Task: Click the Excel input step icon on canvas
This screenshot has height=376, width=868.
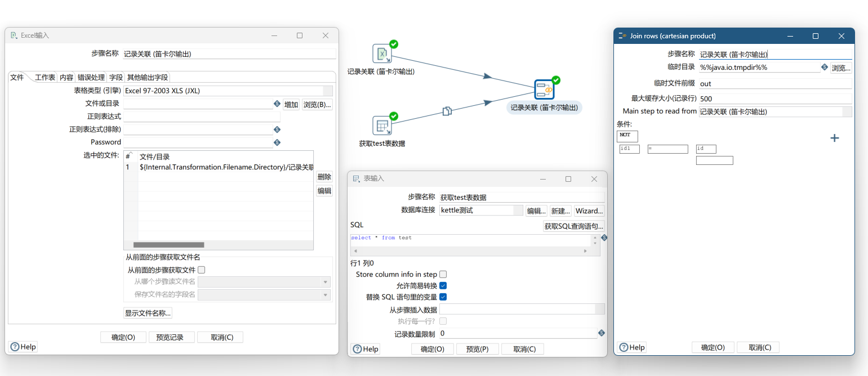Action: coord(382,54)
